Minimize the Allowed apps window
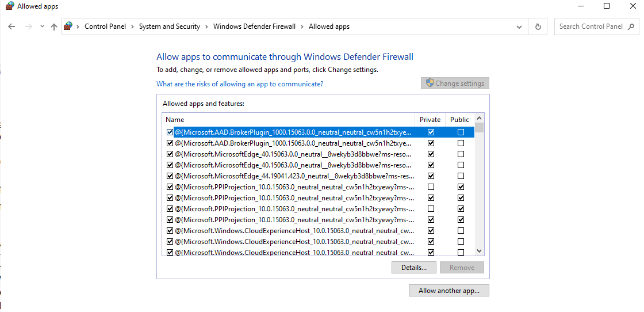Image resolution: width=644 pixels, height=312 pixels. (x=581, y=6)
